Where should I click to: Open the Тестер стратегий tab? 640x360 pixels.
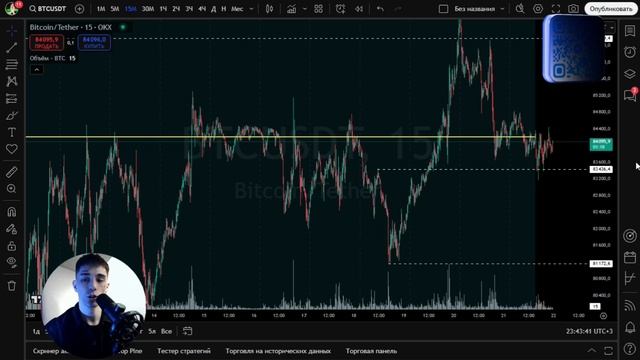click(x=184, y=351)
